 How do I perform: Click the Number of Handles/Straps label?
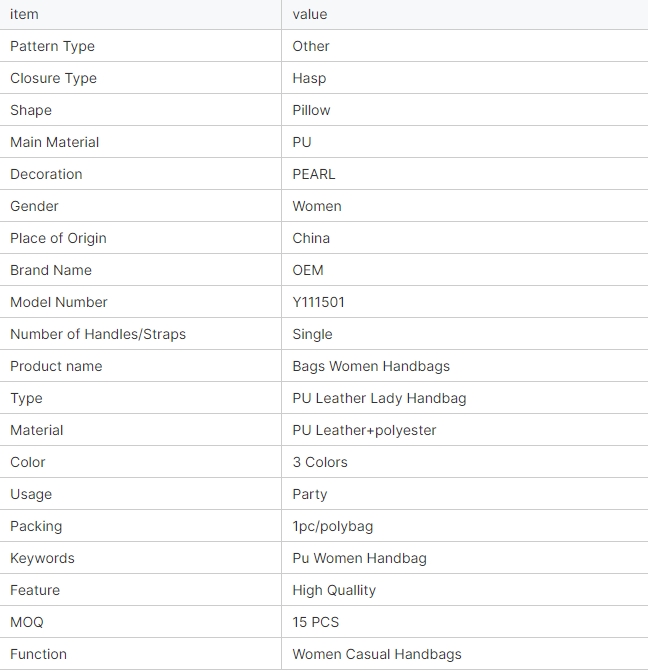98,334
